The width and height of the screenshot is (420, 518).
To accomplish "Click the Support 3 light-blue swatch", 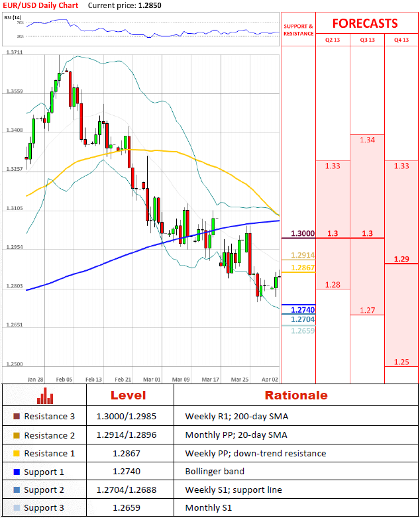I will point(17,508).
